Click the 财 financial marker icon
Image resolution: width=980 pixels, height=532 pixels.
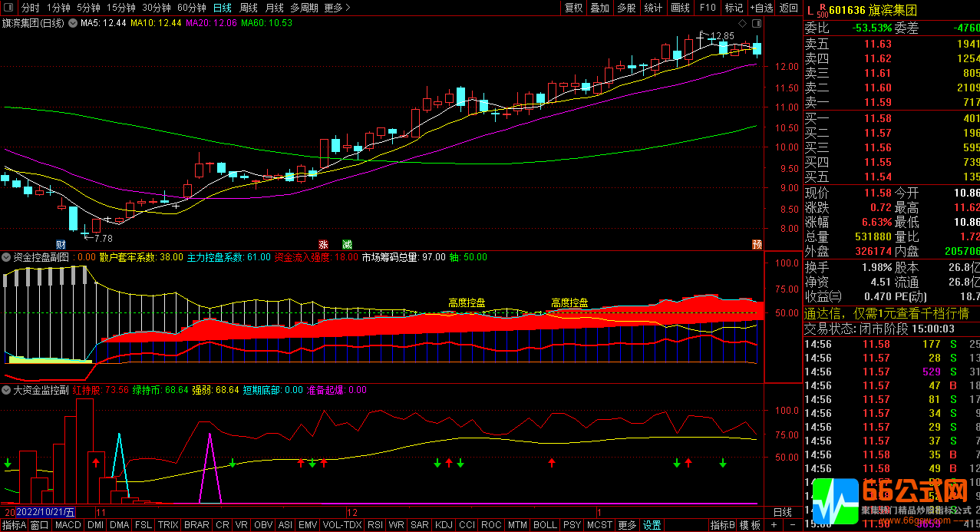tap(71, 244)
